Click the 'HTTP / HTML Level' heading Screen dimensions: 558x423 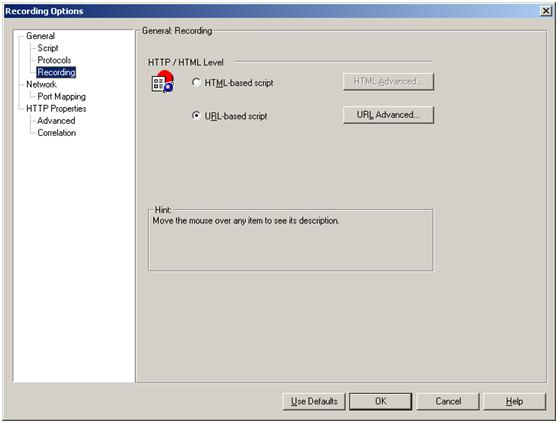click(x=185, y=62)
